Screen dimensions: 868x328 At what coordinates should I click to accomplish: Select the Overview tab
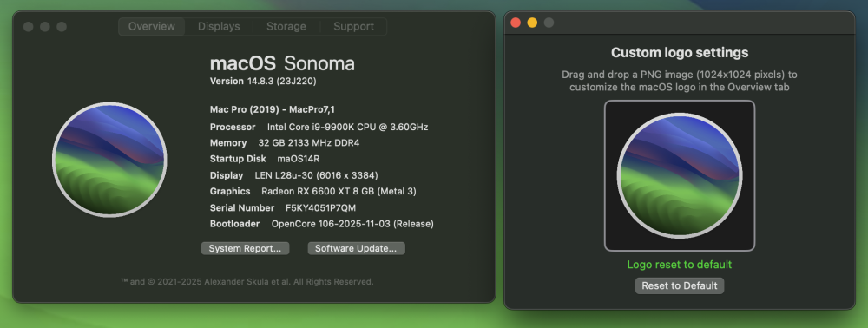152,27
